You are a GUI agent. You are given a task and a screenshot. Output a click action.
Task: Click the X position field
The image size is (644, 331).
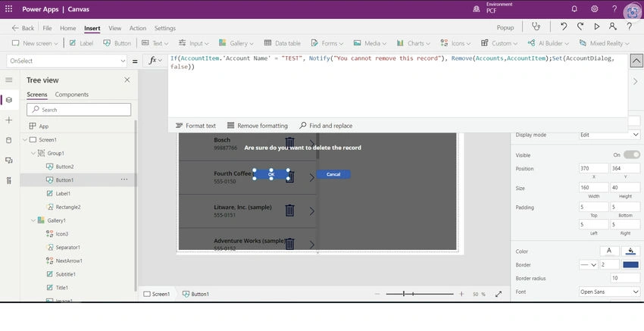pos(593,168)
